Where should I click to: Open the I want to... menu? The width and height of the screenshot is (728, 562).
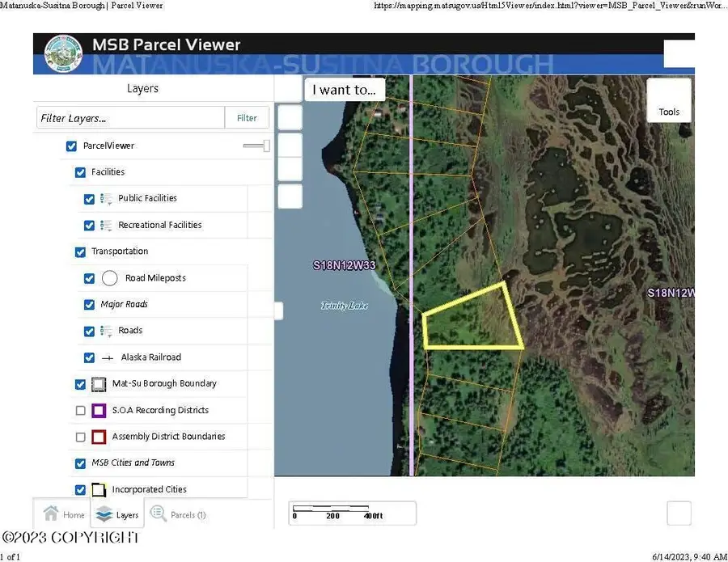coord(343,89)
